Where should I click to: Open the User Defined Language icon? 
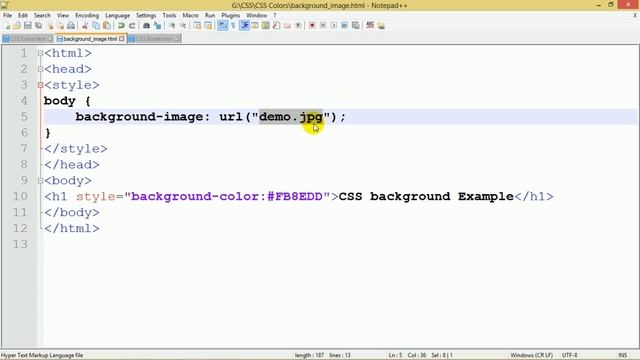click(x=255, y=26)
